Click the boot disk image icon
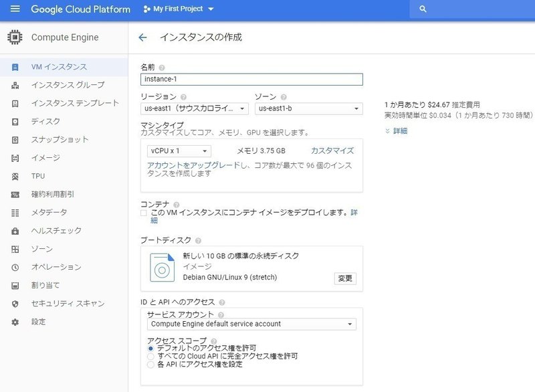Viewport: 535px width, 392px height. coord(162,268)
